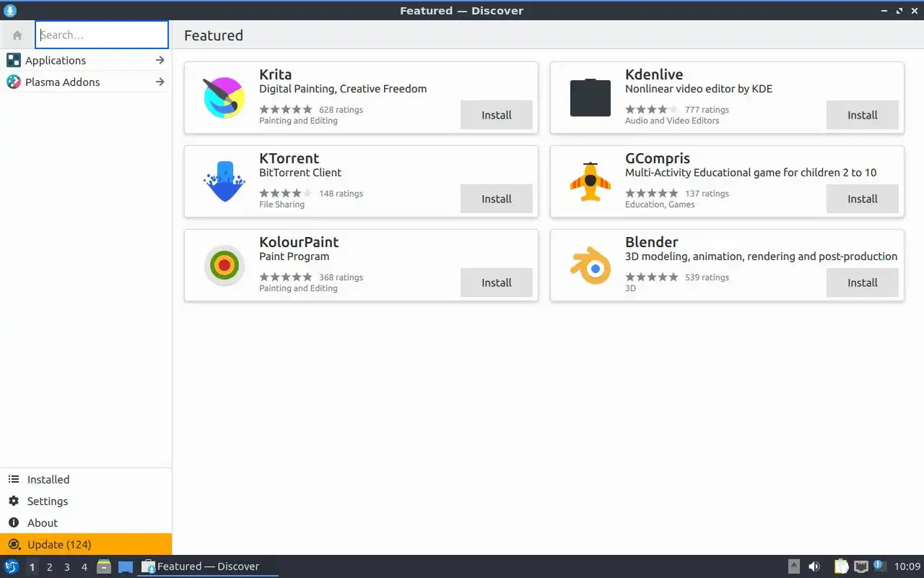
Task: Switch to virtual desktop 4
Action: click(x=84, y=567)
